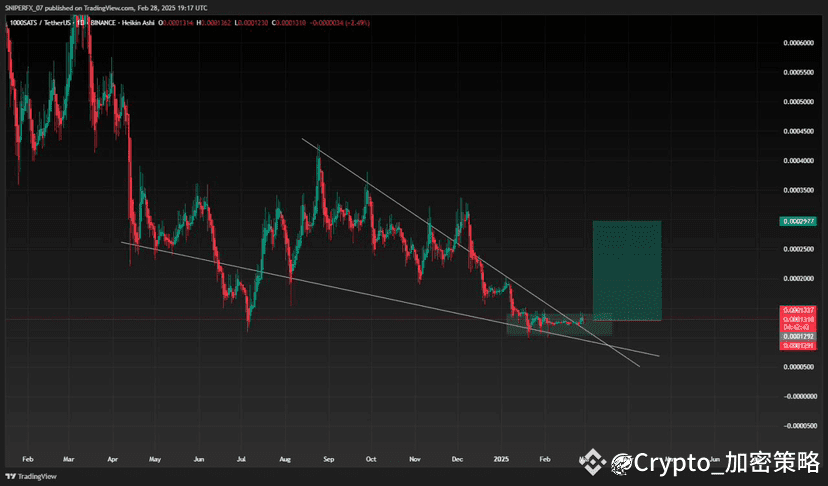Click the 0.0005000 price axis label
The height and width of the screenshot is (486, 828).
(x=798, y=101)
